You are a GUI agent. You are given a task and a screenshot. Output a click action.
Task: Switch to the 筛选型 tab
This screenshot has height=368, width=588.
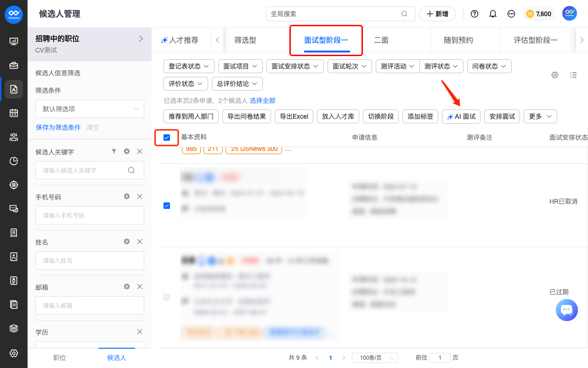click(245, 40)
